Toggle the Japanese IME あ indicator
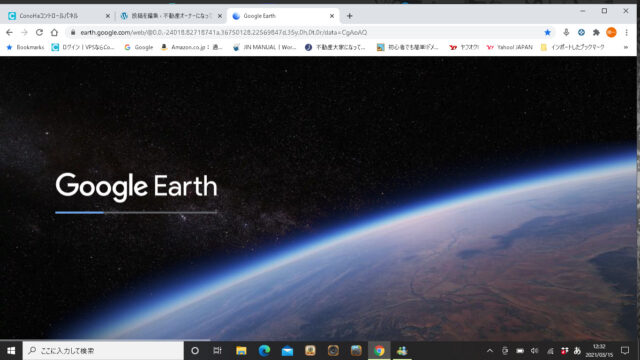Screen dimensions: 640x360 click(577, 351)
